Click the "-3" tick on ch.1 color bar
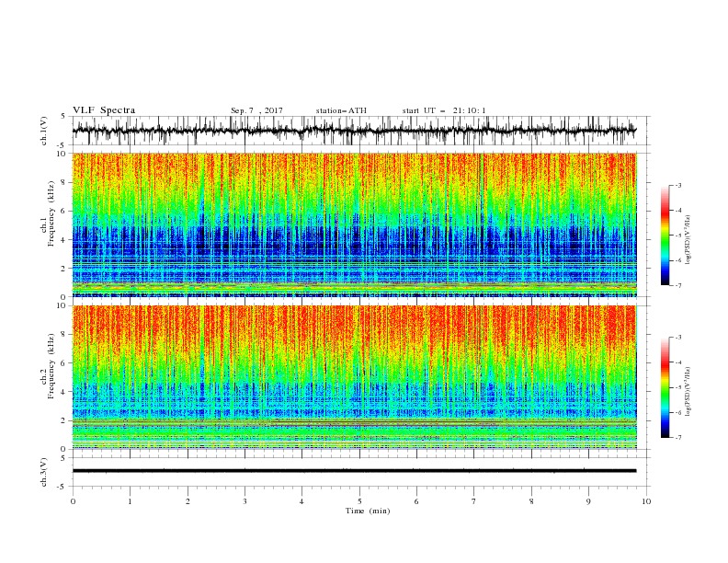 click(x=678, y=185)
